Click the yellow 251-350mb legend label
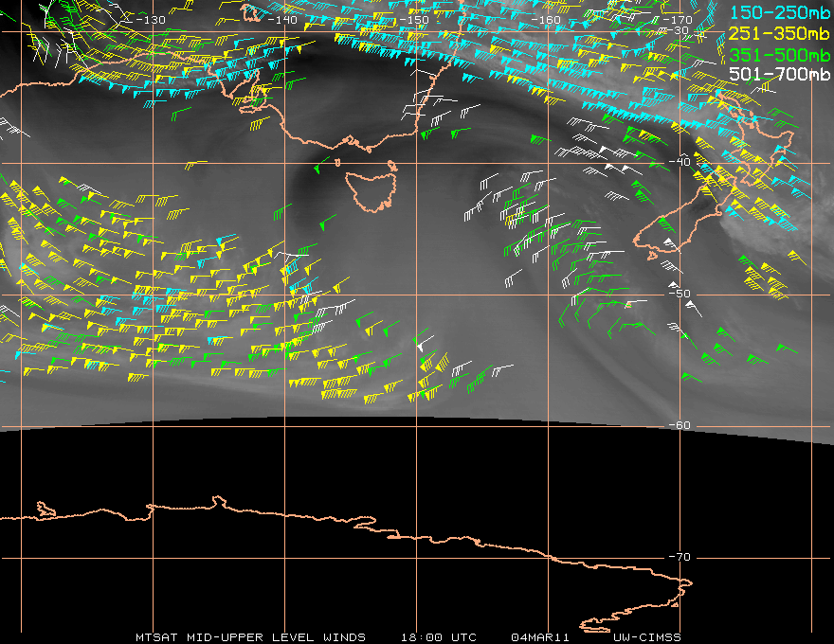The width and height of the screenshot is (834, 644). (x=780, y=32)
